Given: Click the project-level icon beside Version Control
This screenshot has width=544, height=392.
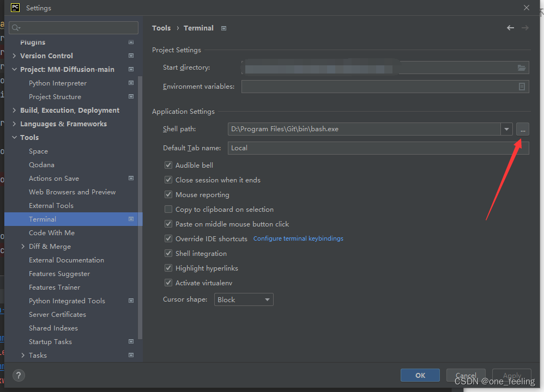Looking at the screenshot, I should (131, 56).
